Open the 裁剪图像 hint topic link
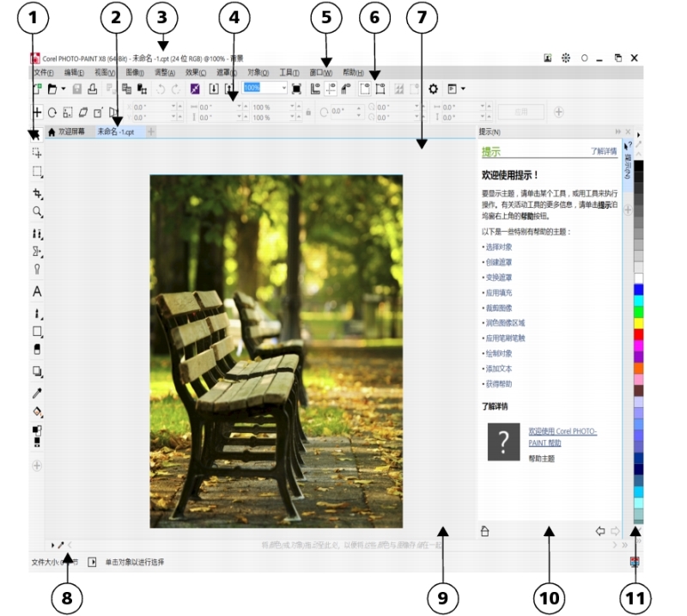 [x=498, y=308]
